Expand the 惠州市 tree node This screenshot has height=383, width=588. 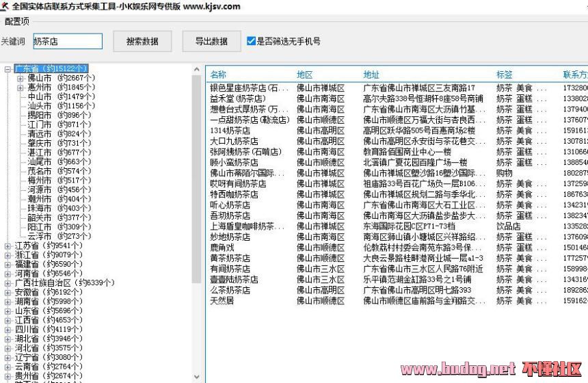pyautogui.click(x=20, y=88)
